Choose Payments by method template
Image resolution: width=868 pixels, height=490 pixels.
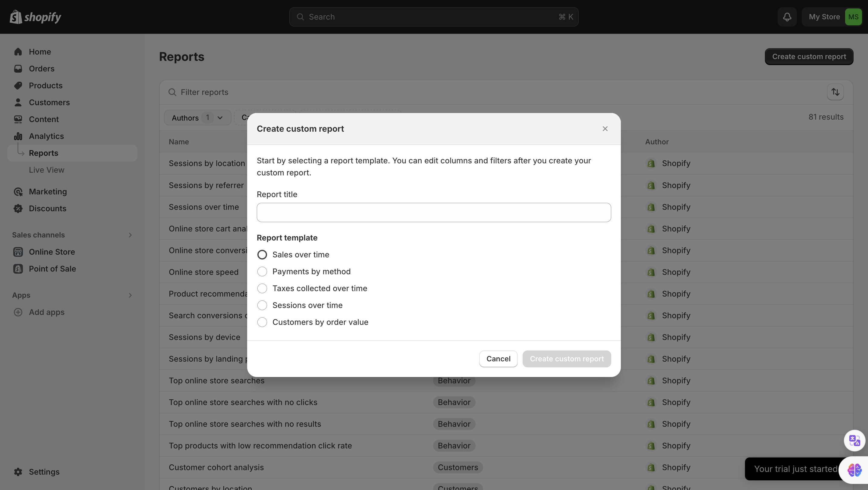[262, 272]
